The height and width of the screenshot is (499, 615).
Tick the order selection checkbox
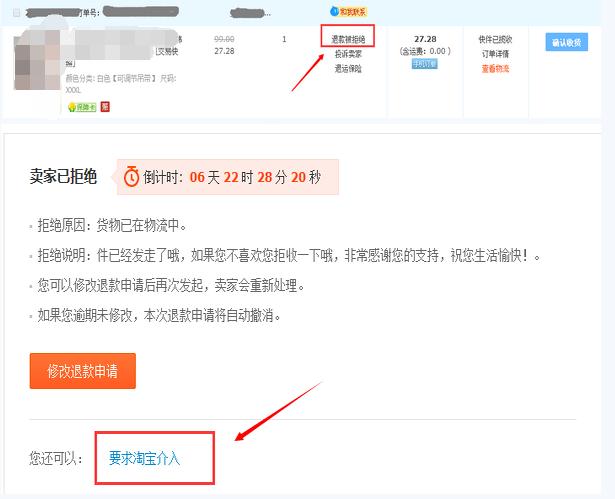(16, 13)
